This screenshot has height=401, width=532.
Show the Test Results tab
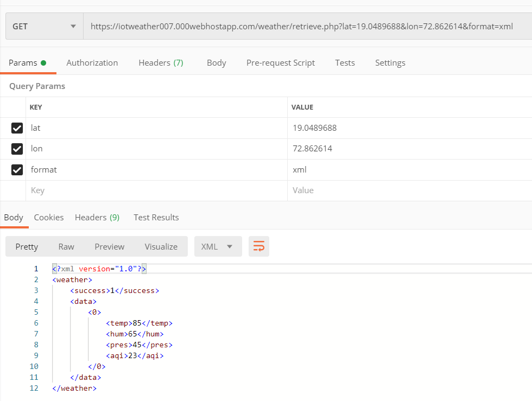click(156, 218)
